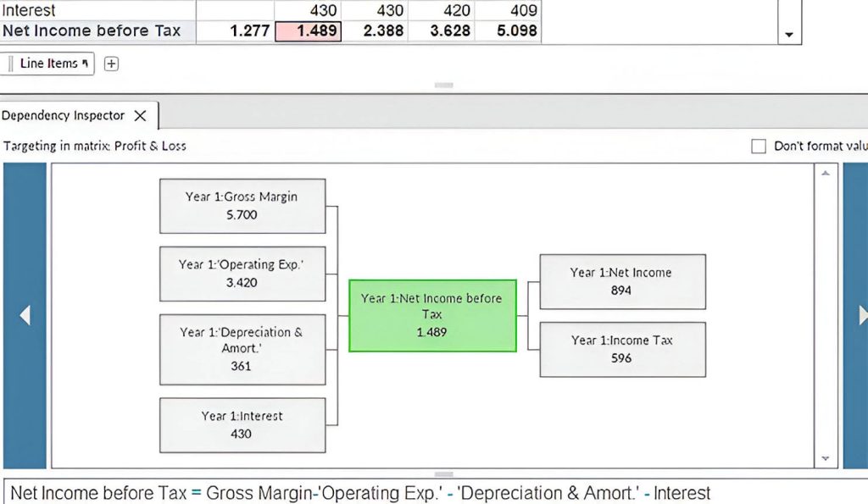868x504 pixels.
Task: Select the highlighted 1.489 cell
Action: click(307, 32)
